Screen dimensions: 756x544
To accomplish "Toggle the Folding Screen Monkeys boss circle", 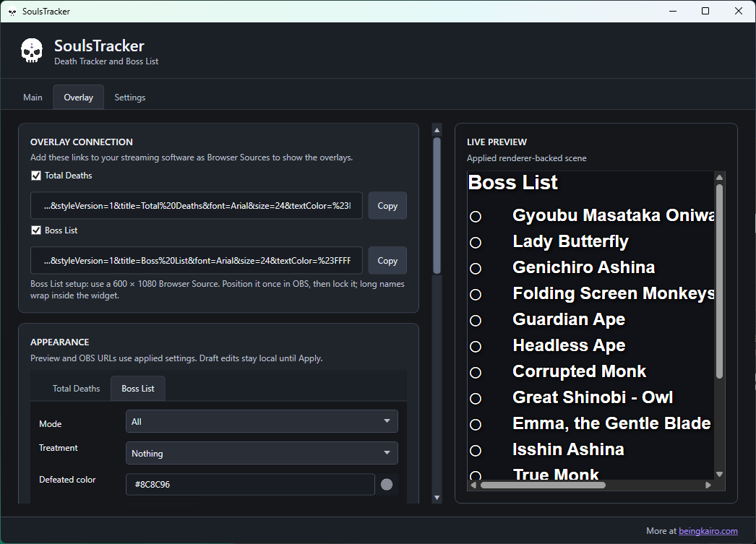I will tap(476, 295).
